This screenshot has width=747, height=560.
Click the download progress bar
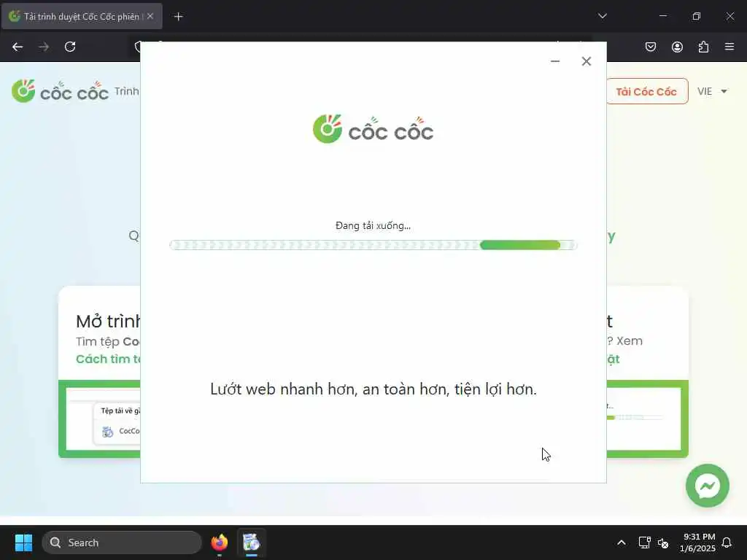pyautogui.click(x=373, y=245)
